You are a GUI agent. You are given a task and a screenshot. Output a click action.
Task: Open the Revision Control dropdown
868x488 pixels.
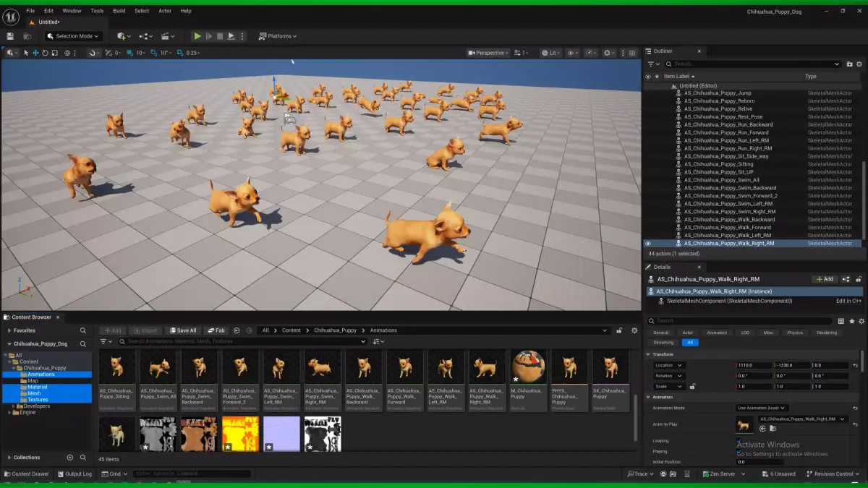point(834,474)
